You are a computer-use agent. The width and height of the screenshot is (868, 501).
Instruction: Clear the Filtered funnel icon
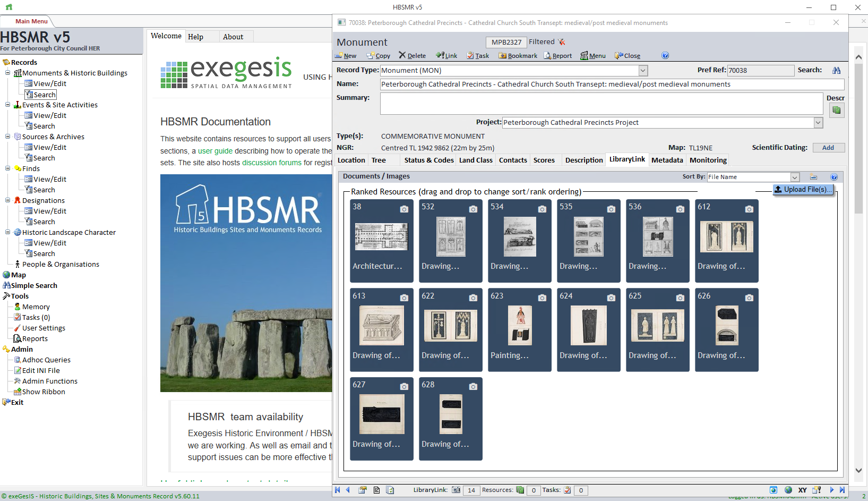[562, 42]
